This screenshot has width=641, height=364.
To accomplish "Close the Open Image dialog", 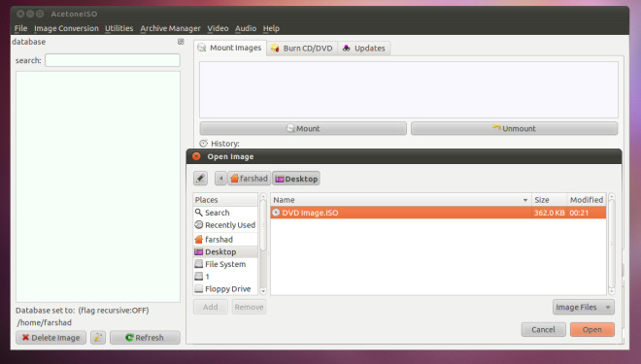I will click(x=196, y=156).
